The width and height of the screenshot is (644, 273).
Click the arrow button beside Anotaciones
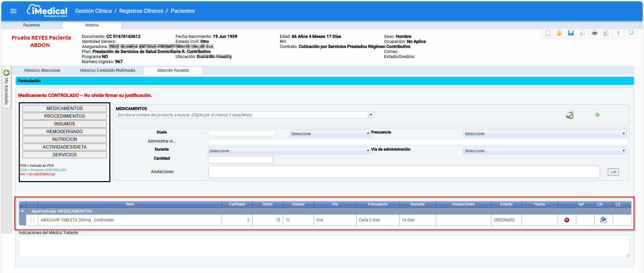pyautogui.click(x=613, y=172)
